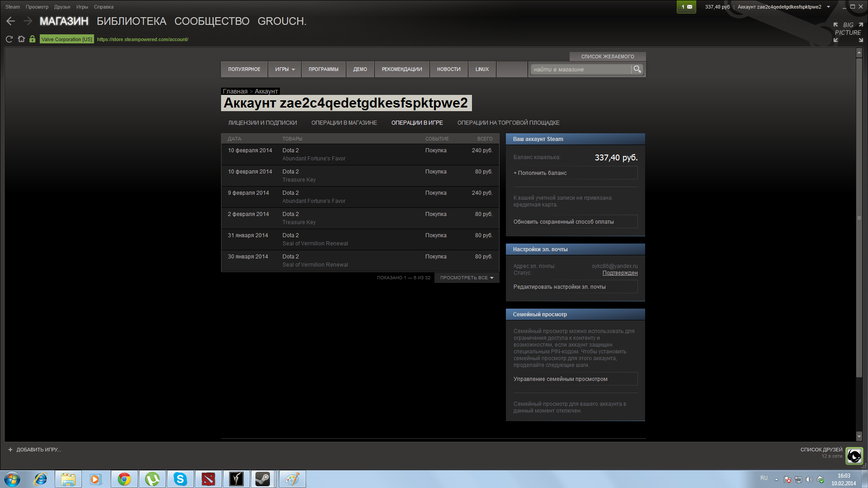Open the Игры menu
Viewport: 868px width, 488px height.
tap(82, 7)
